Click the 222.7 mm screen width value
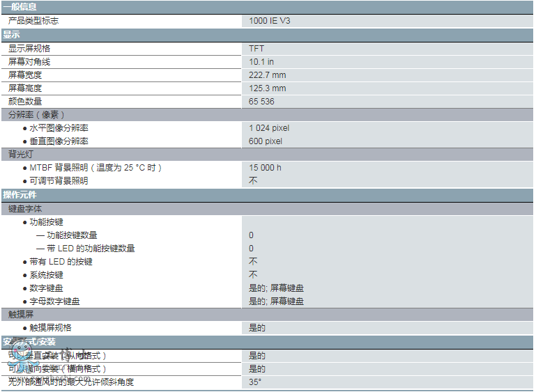Image resolution: width=536 pixels, height=392 pixels. (268, 75)
